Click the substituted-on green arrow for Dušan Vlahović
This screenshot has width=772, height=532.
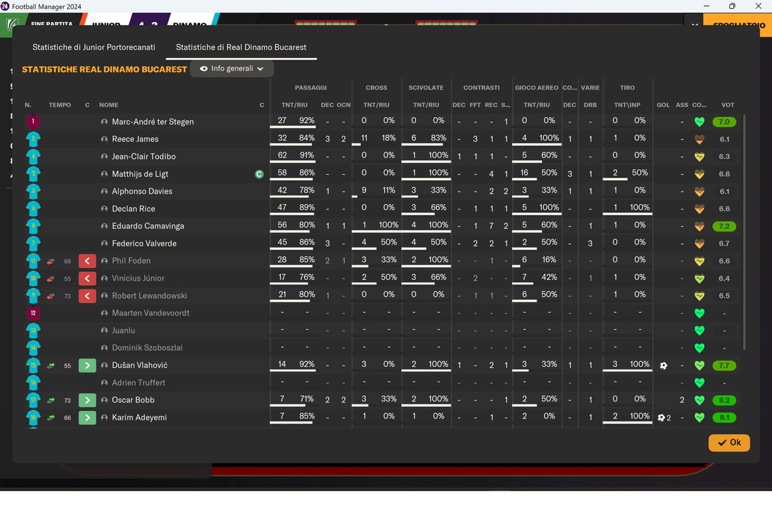pos(87,366)
